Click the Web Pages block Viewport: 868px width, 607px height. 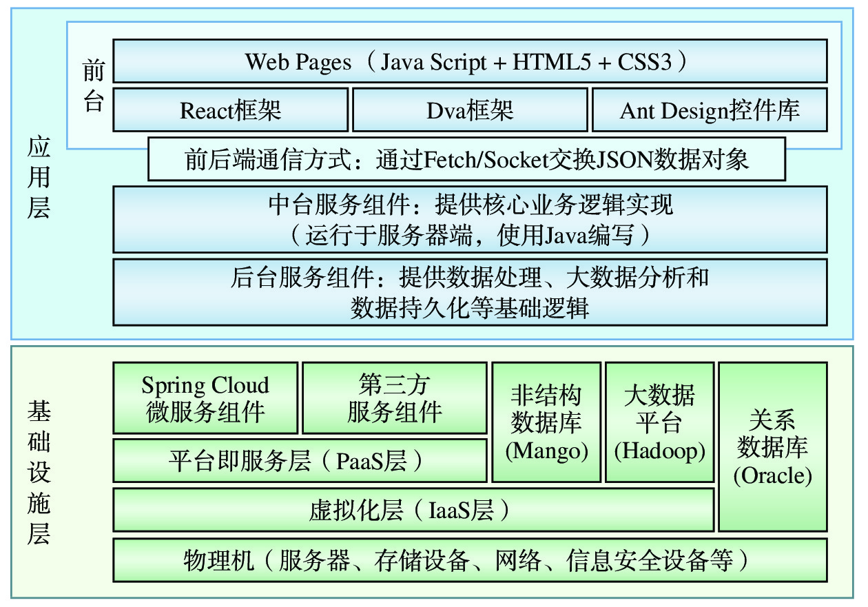pyautogui.click(x=469, y=61)
